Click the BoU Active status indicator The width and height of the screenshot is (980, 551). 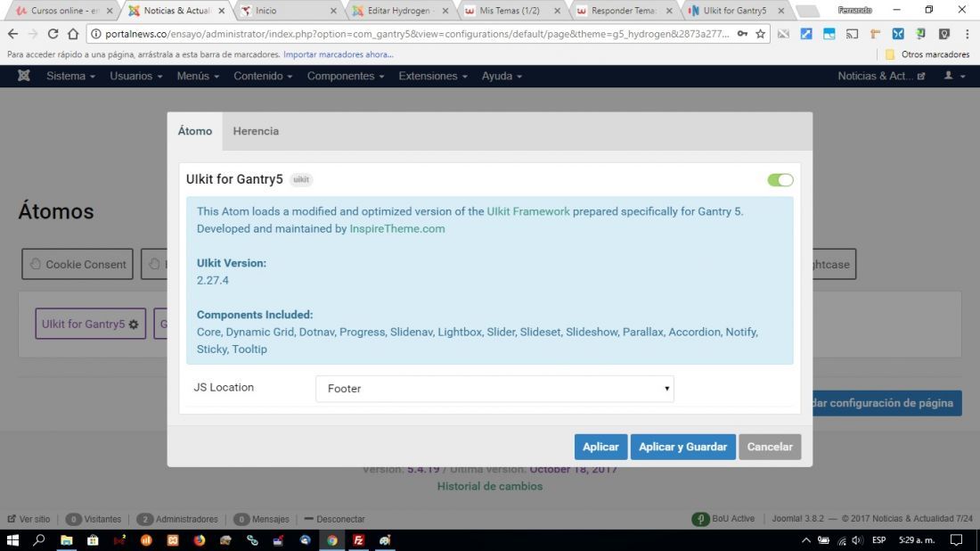723,519
